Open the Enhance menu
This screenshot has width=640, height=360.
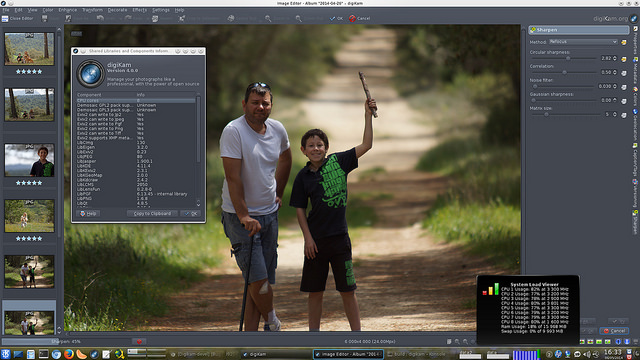pyautogui.click(x=68, y=10)
